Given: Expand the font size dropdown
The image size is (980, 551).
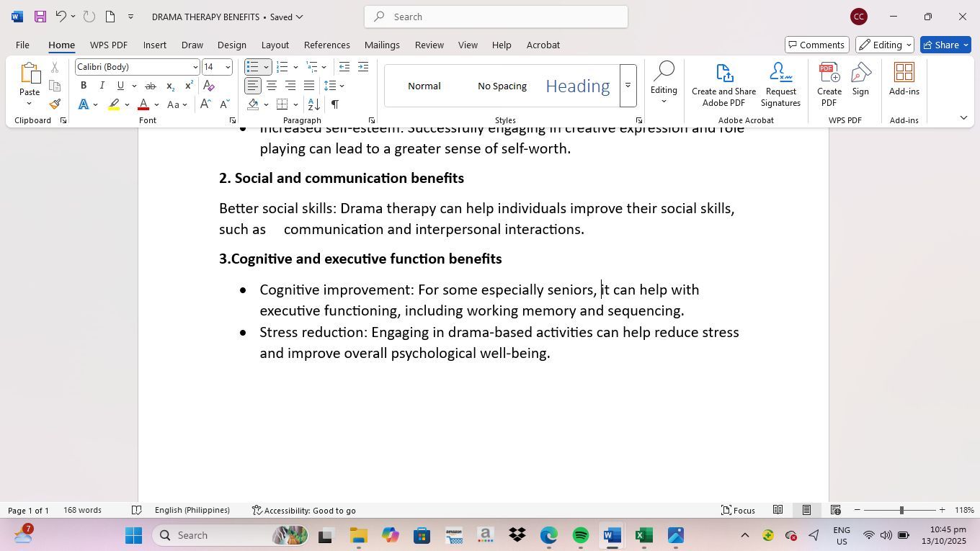Looking at the screenshot, I should coord(228,67).
